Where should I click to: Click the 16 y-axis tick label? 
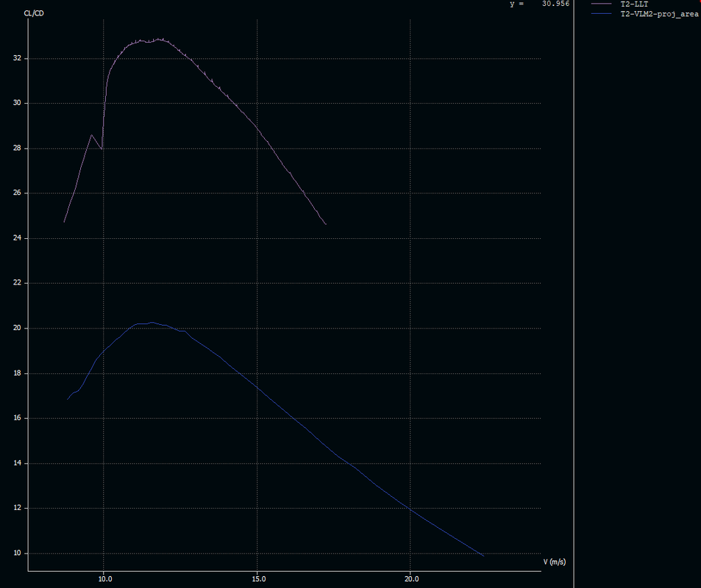pos(17,418)
